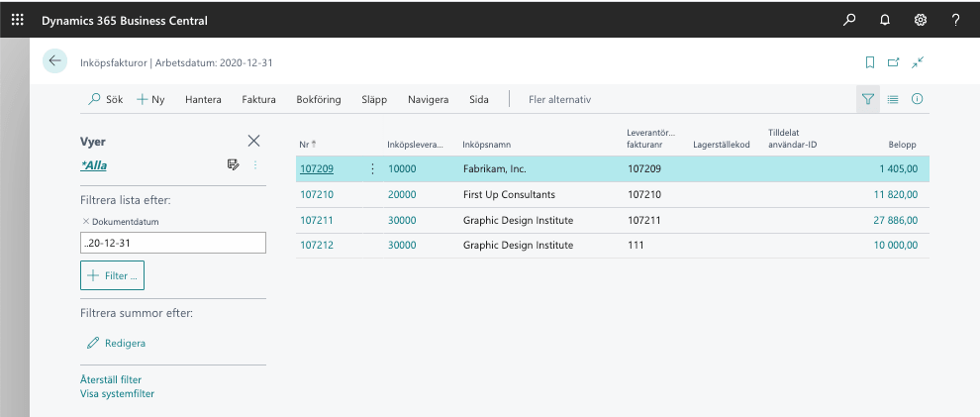This screenshot has height=417, width=980.
Task: Click Återställ filter link
Action: [111, 379]
